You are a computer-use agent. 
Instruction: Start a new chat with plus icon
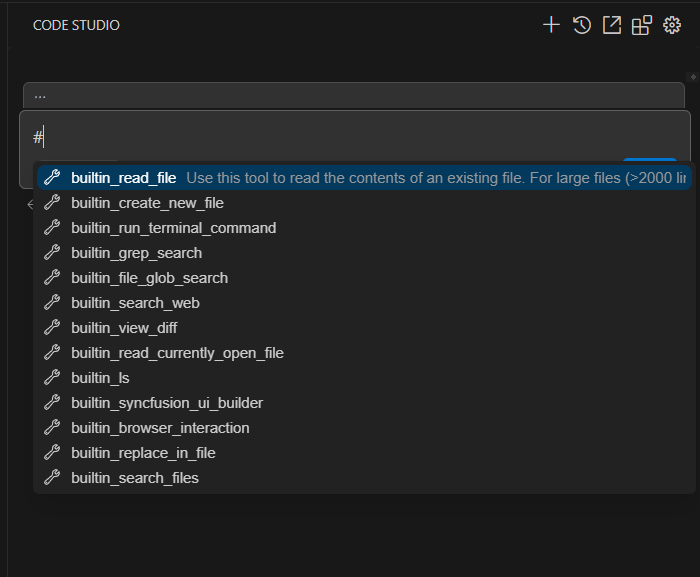(551, 25)
